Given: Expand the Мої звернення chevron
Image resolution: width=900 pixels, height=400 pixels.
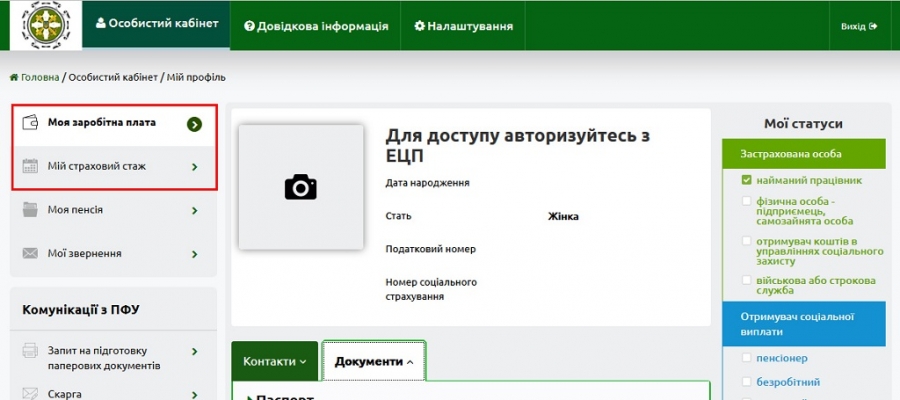Looking at the screenshot, I should coord(195,254).
